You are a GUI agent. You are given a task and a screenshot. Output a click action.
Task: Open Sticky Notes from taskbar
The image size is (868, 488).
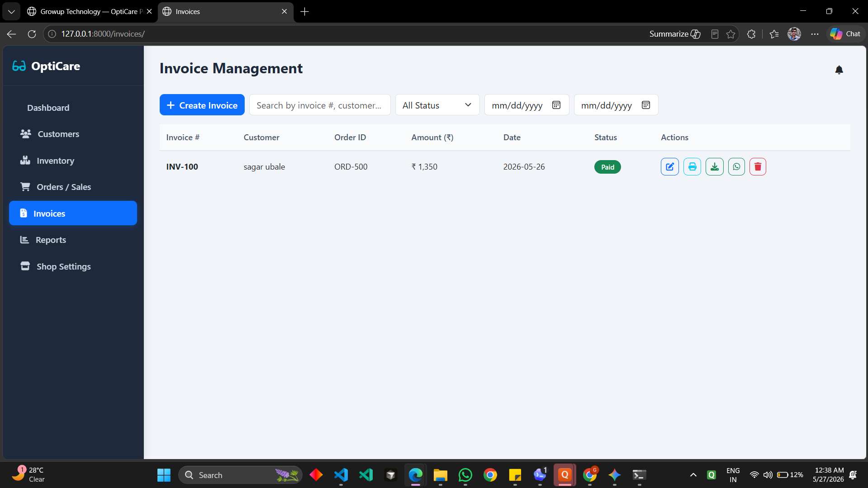pos(515,475)
